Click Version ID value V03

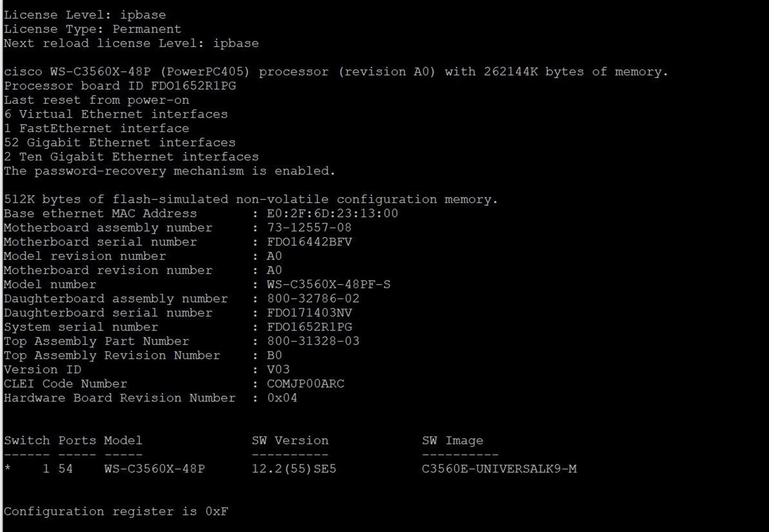click(278, 370)
